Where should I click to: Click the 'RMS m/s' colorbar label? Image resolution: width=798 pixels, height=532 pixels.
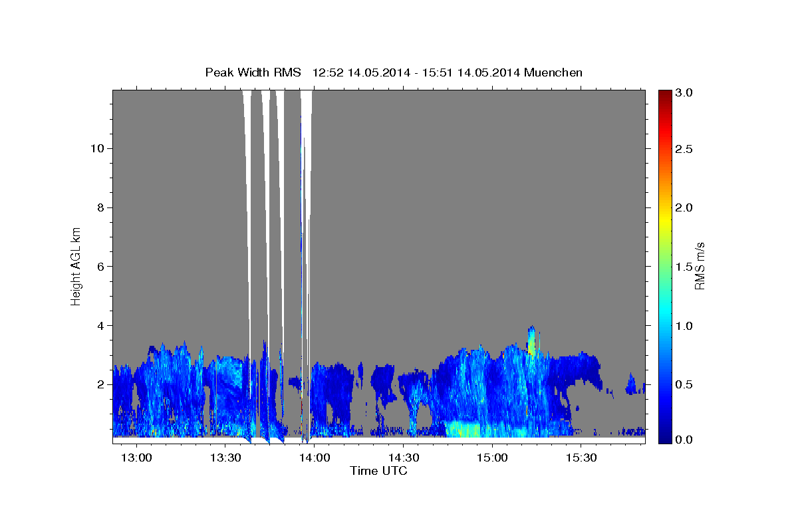click(700, 266)
